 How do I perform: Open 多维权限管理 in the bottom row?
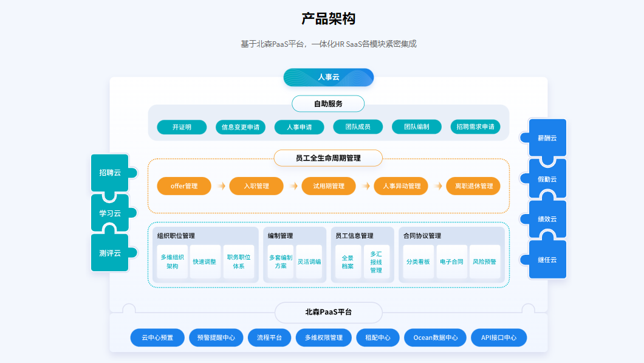pos(323,337)
